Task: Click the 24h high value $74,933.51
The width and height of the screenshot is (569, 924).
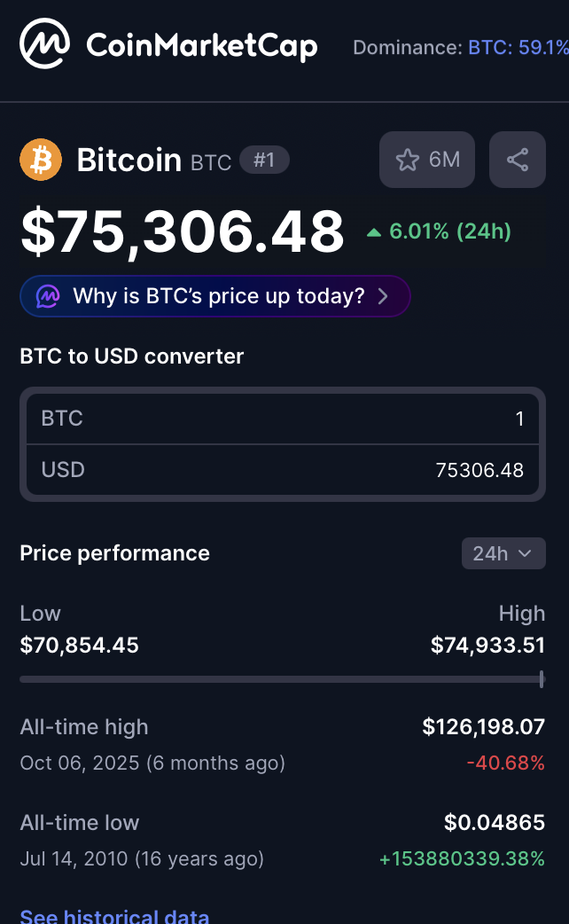Action: 487,646
